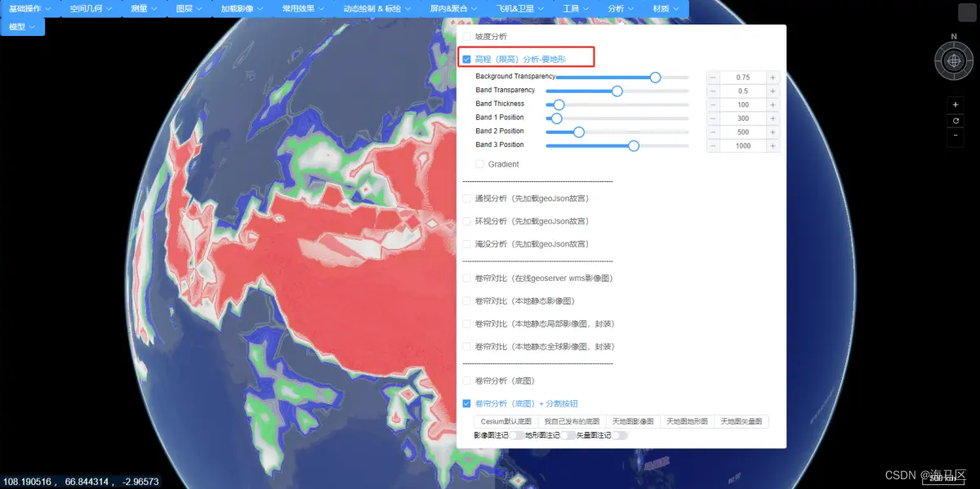980x489 pixels.
Task: Click the coordinates readout 108.190516
Action: tap(29, 482)
